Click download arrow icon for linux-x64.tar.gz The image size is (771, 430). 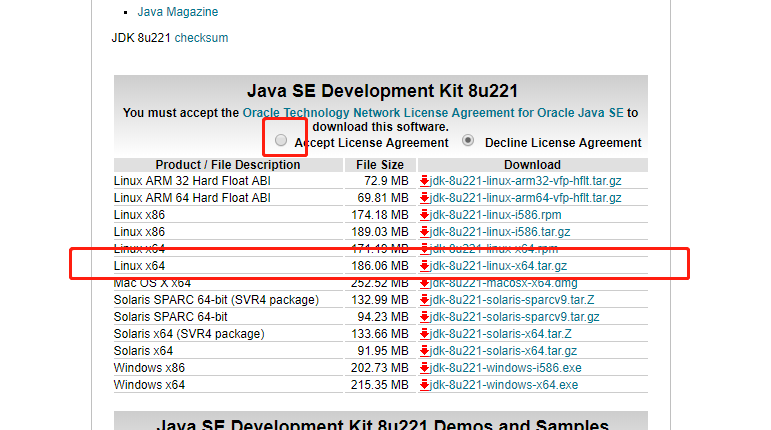click(x=424, y=266)
